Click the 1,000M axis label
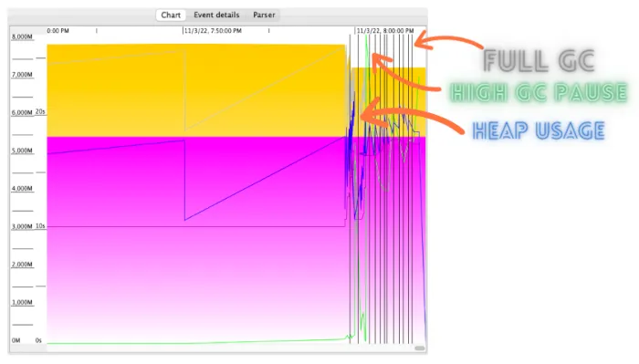The height and width of the screenshot is (364, 639). pos(22,302)
